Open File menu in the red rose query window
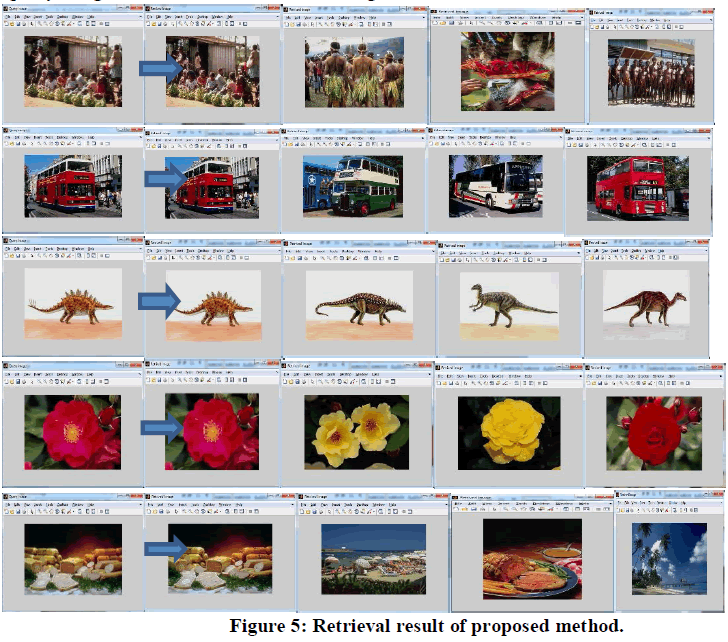Screen dimensions: 728x642 7,375
